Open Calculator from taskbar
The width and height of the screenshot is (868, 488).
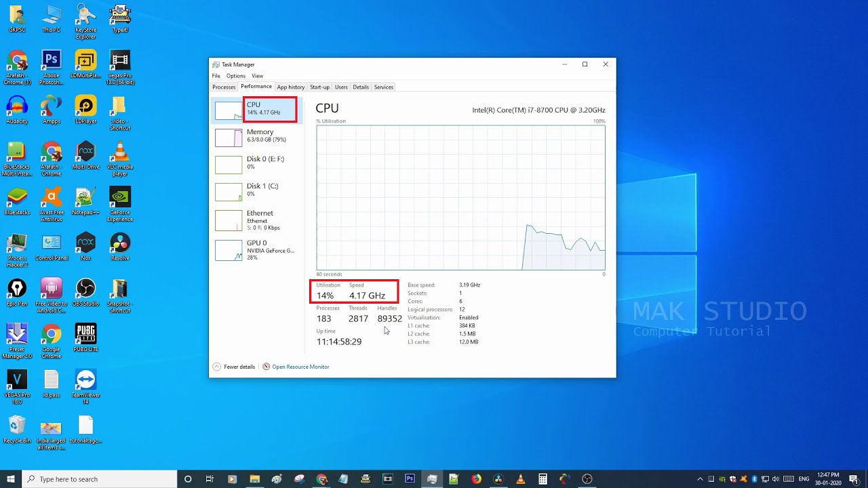[542, 479]
